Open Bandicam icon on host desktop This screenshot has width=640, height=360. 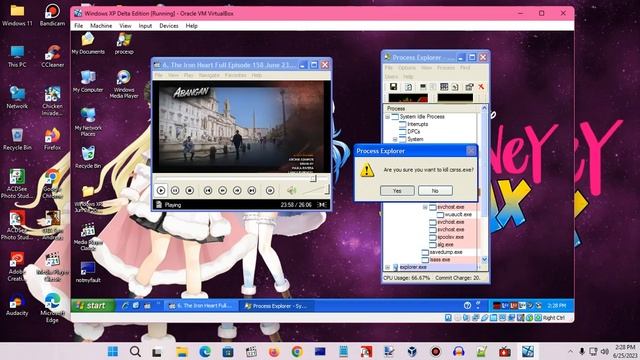tap(52, 15)
